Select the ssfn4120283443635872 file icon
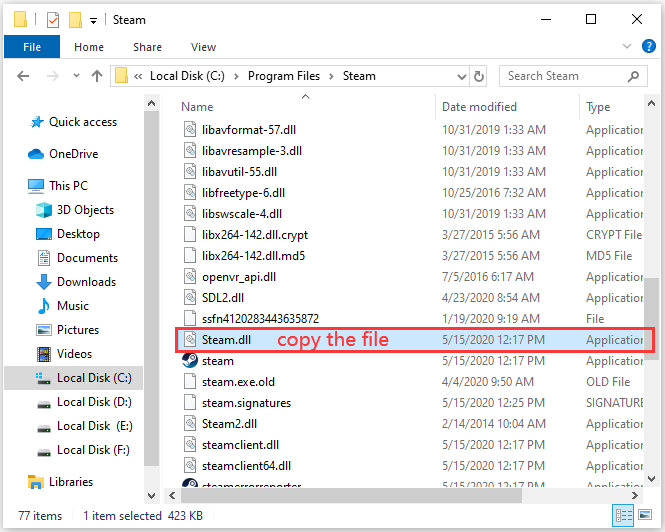This screenshot has height=532, width=665. (x=190, y=319)
